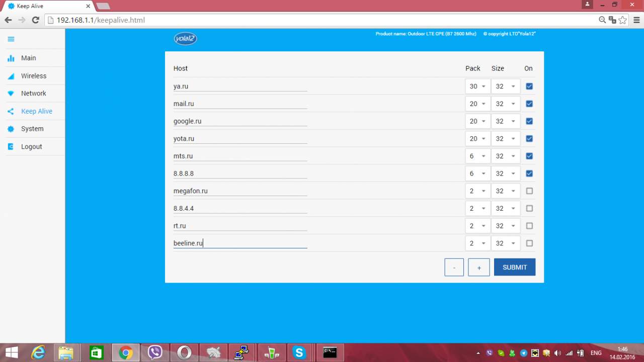Open the Size dropdown for megafon.ru

tap(506, 191)
